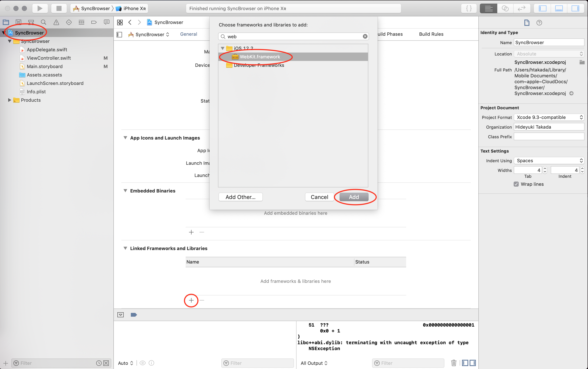Open the Breakpoint navigator
The width and height of the screenshot is (588, 369).
click(x=94, y=22)
